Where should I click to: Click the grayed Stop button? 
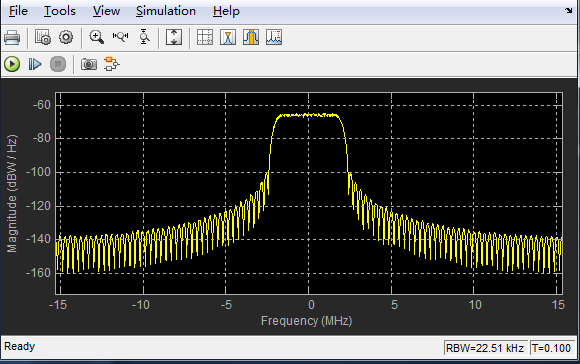coord(58,64)
